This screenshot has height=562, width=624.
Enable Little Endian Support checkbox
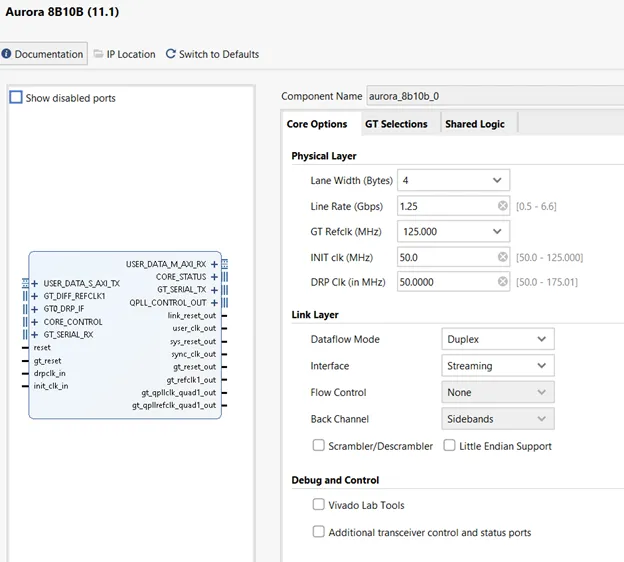(x=449, y=445)
